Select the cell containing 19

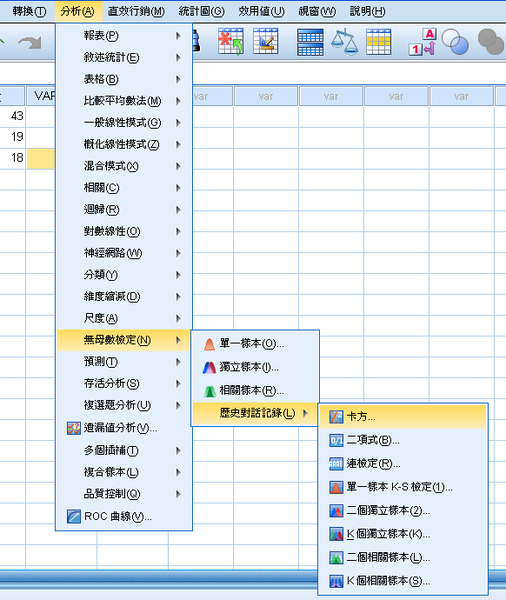pyautogui.click(x=13, y=137)
